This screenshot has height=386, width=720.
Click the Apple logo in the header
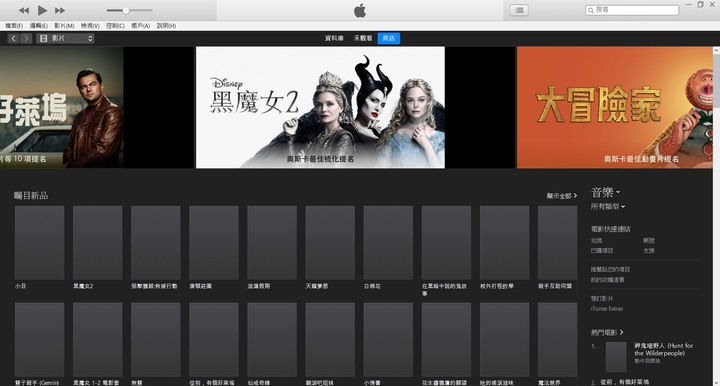pos(360,11)
